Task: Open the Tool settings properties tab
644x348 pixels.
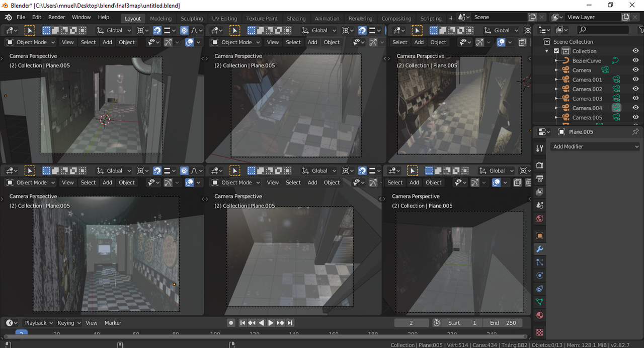Action: 540,149
